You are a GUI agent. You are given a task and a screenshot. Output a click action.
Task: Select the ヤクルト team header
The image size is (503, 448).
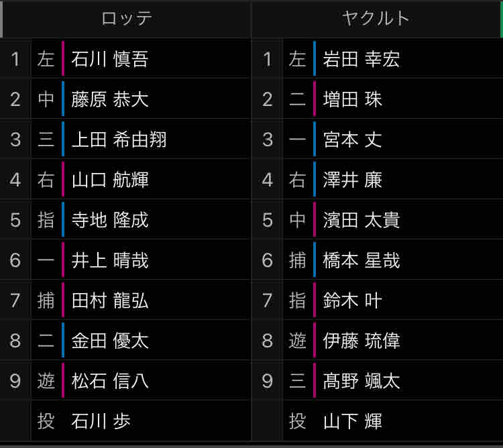pyautogui.click(x=376, y=18)
